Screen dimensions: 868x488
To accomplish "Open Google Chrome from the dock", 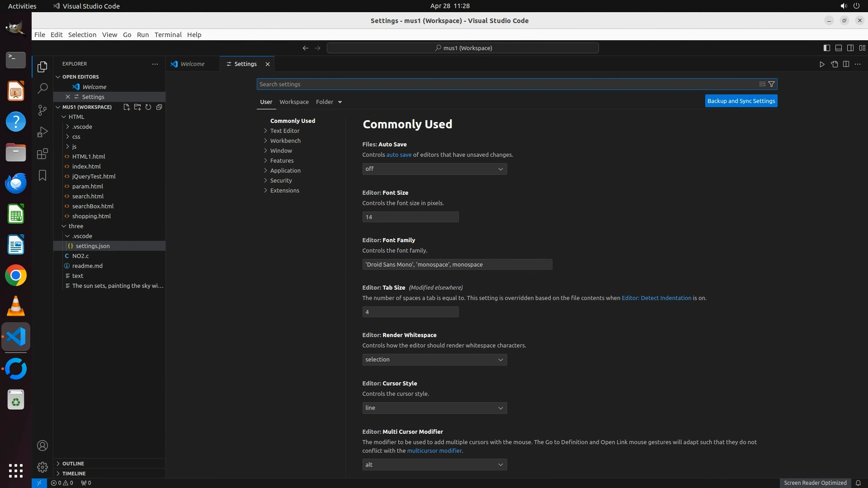I will click(x=16, y=276).
